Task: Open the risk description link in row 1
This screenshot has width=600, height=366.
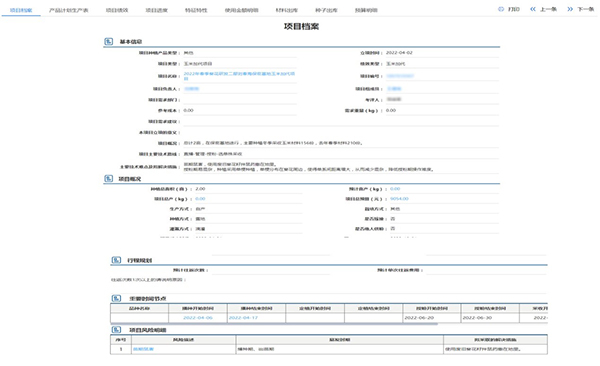Action: [143, 349]
